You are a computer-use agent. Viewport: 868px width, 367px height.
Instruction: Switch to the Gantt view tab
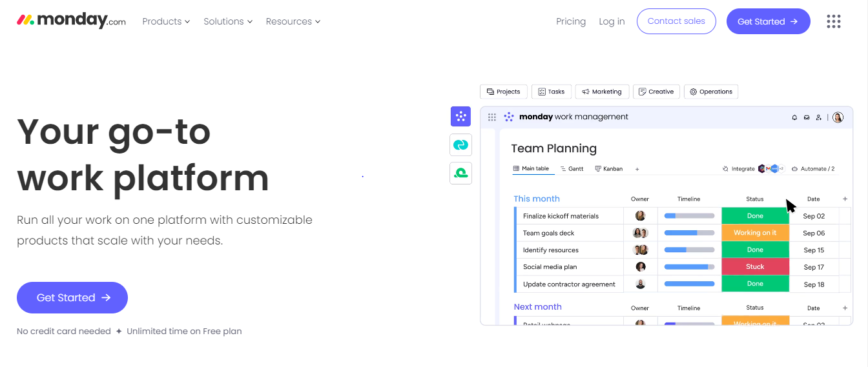pyautogui.click(x=572, y=169)
